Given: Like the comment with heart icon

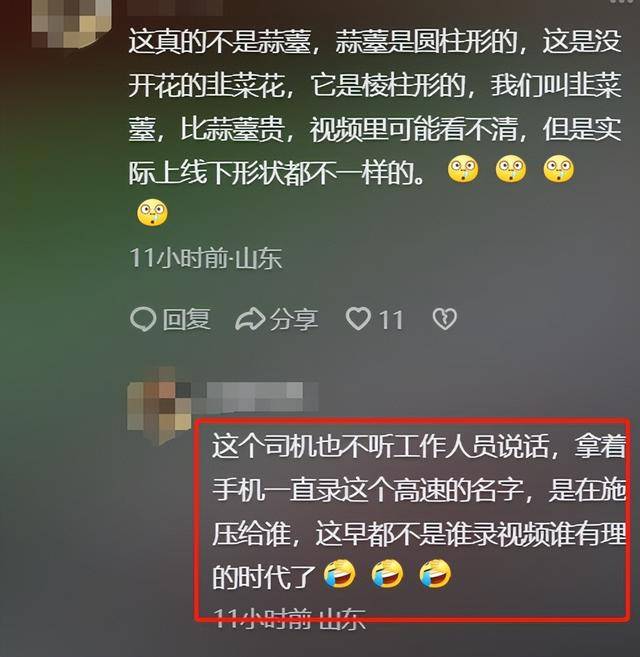Looking at the screenshot, I should point(358,319).
